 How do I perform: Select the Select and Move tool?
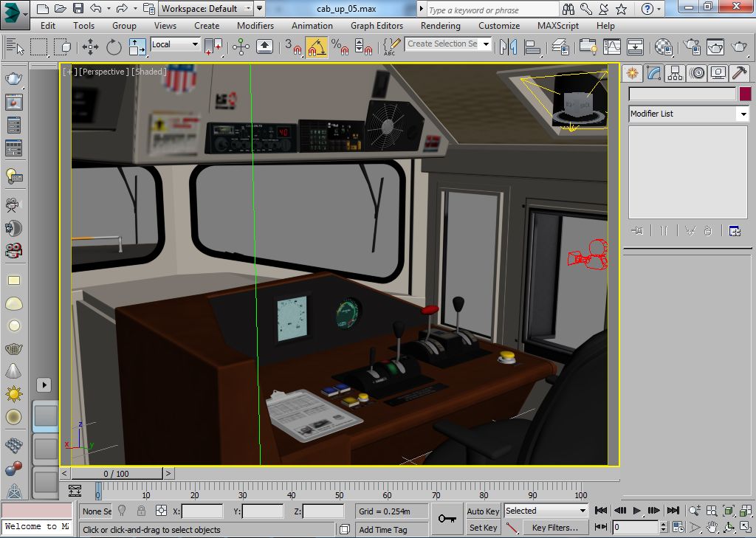point(90,46)
